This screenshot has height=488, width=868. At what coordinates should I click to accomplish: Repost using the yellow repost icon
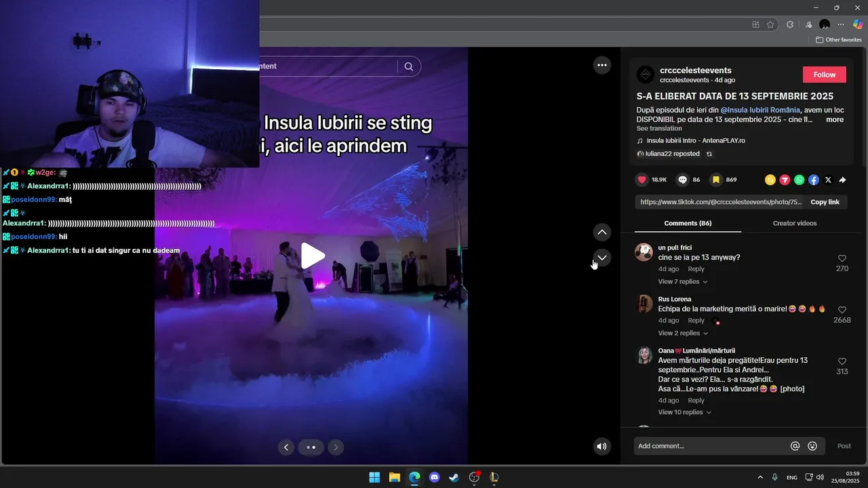pos(770,180)
